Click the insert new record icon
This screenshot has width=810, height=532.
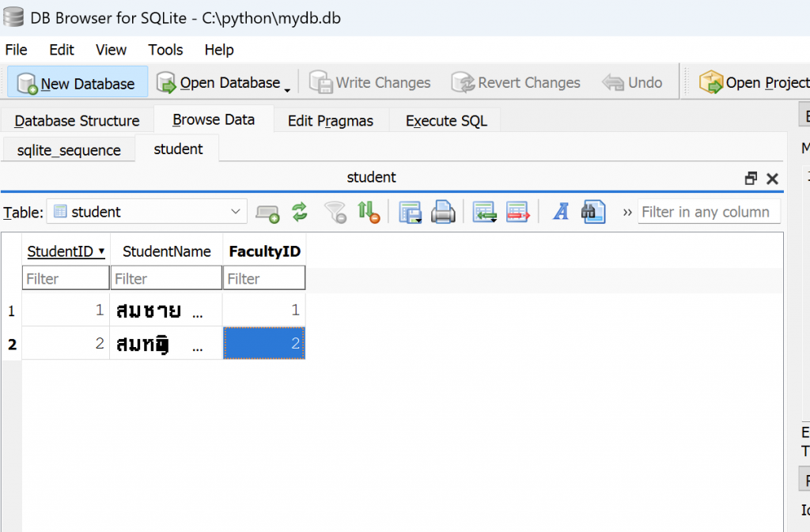(x=484, y=212)
